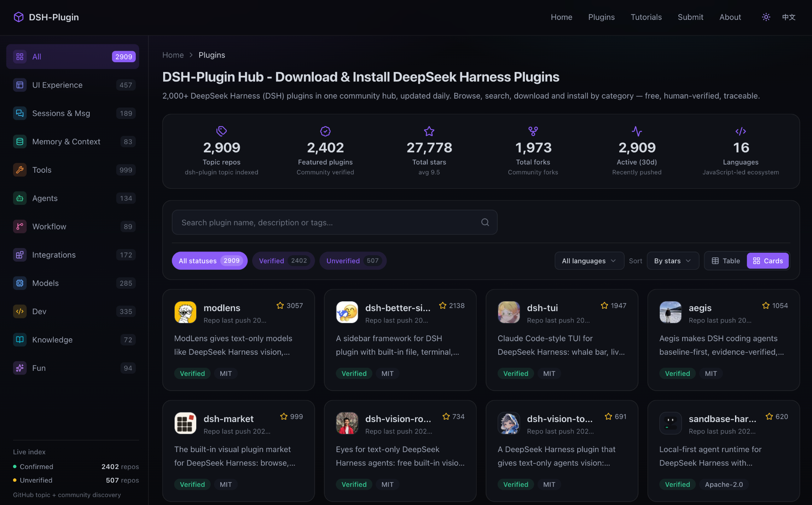This screenshot has height=505, width=812.
Task: Switch language to 中文
Action: coord(789,17)
